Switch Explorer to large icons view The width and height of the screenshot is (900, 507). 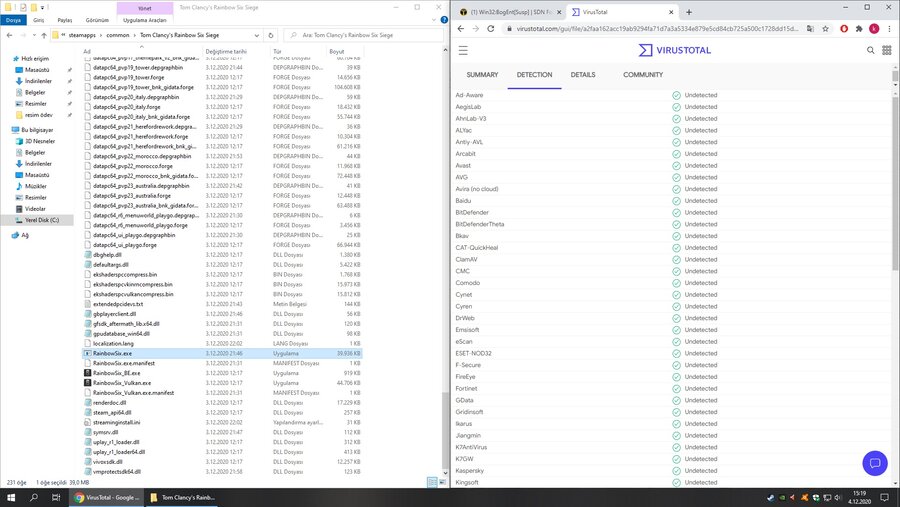[442, 482]
